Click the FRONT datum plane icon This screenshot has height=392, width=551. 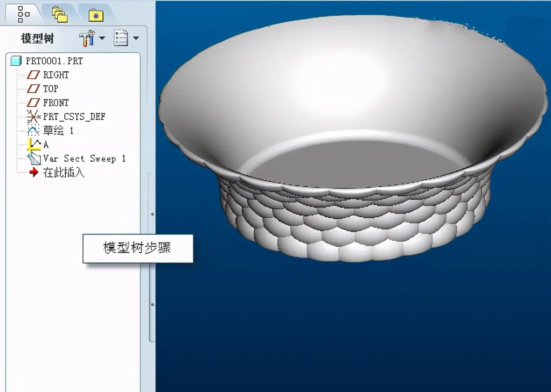[33, 103]
